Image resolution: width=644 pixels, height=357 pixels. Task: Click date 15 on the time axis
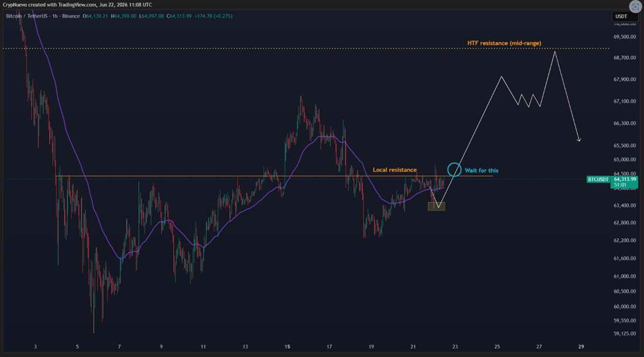(287, 346)
